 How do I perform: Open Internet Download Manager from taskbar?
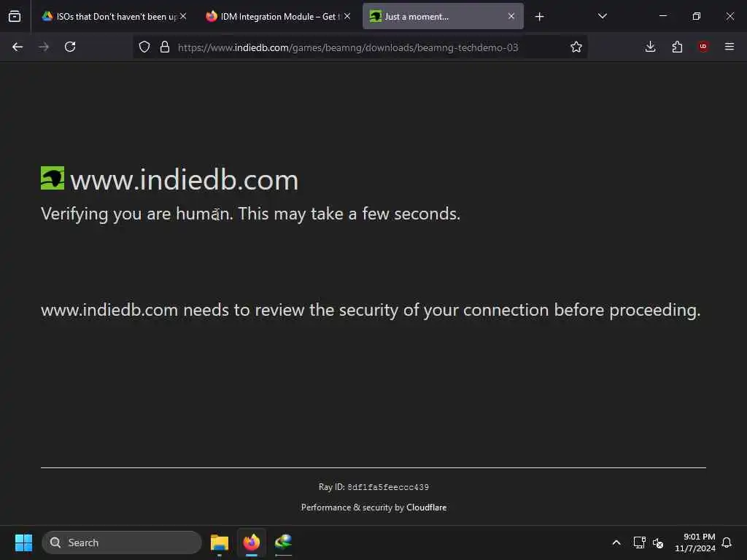click(284, 542)
